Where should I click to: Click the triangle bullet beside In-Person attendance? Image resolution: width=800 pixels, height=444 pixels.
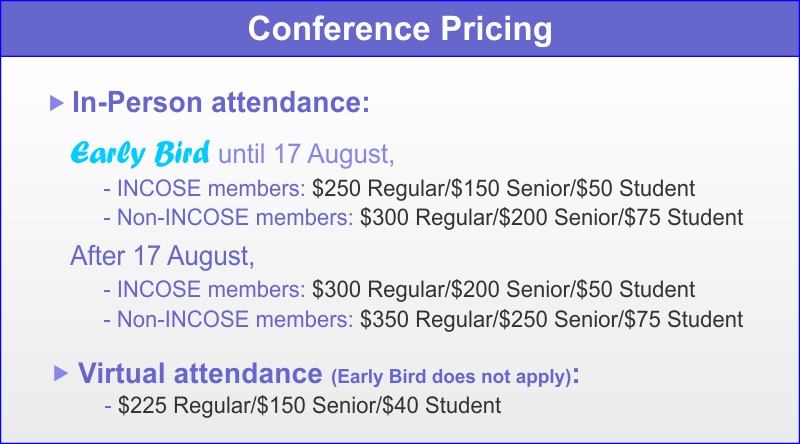click(x=56, y=101)
